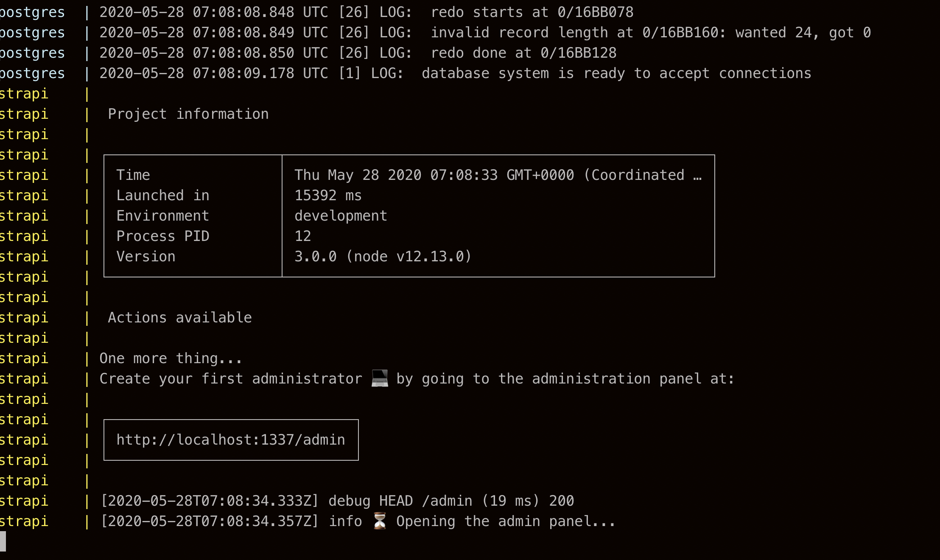This screenshot has height=560, width=940.
Task: Click the 'Opening the admin panel...' message
Action: point(506,521)
